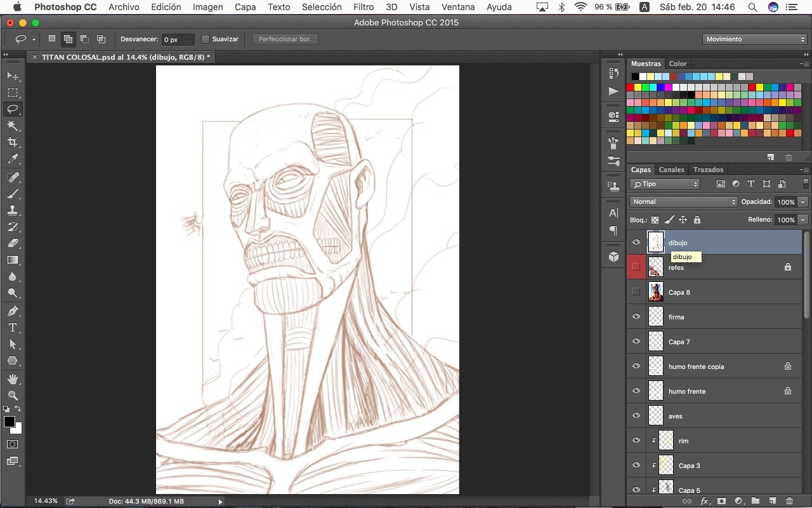
Task: Switch to the Canales tab
Action: (x=671, y=170)
